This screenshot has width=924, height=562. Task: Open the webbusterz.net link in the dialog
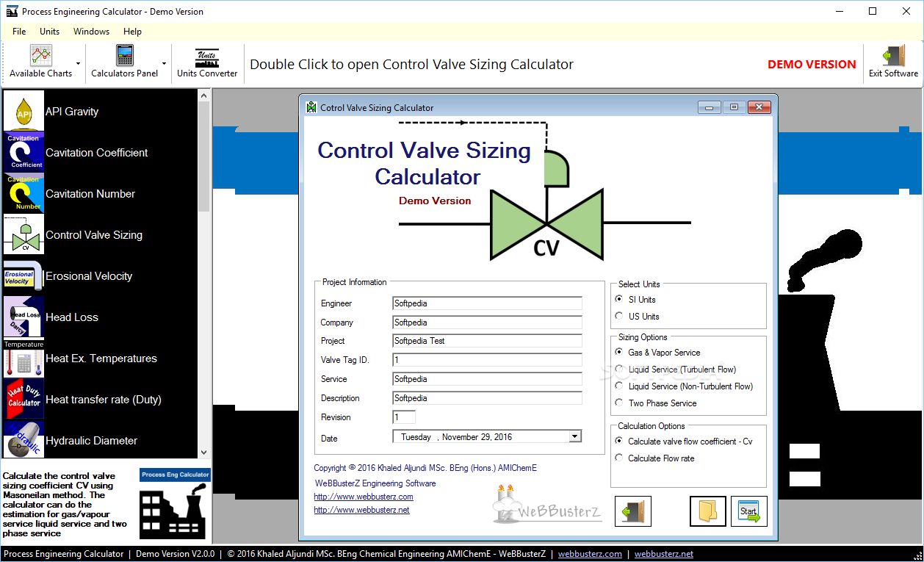click(361, 510)
